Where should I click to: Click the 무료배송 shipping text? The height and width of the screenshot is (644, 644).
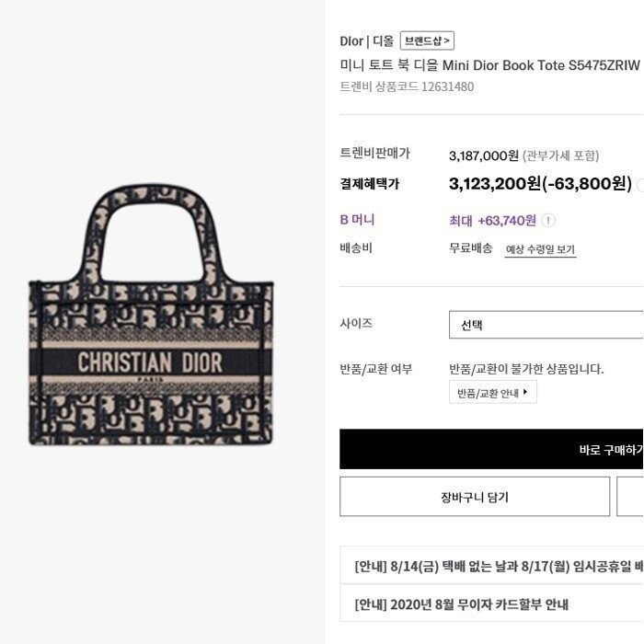tap(471, 248)
